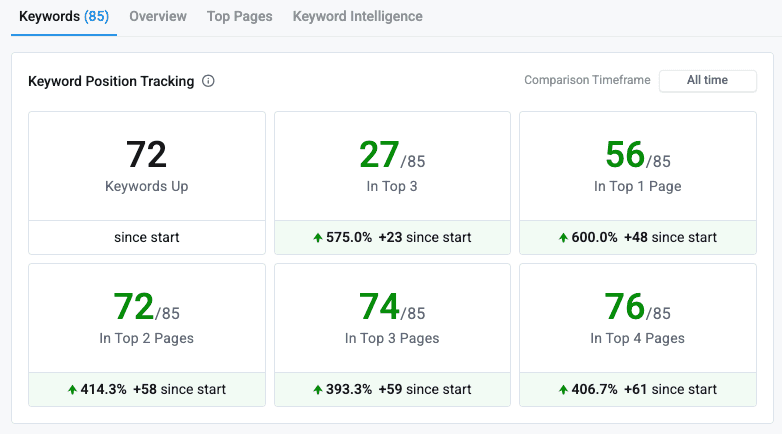The height and width of the screenshot is (434, 782).
Task: Open the In Top 3 stat card
Action: point(392,166)
